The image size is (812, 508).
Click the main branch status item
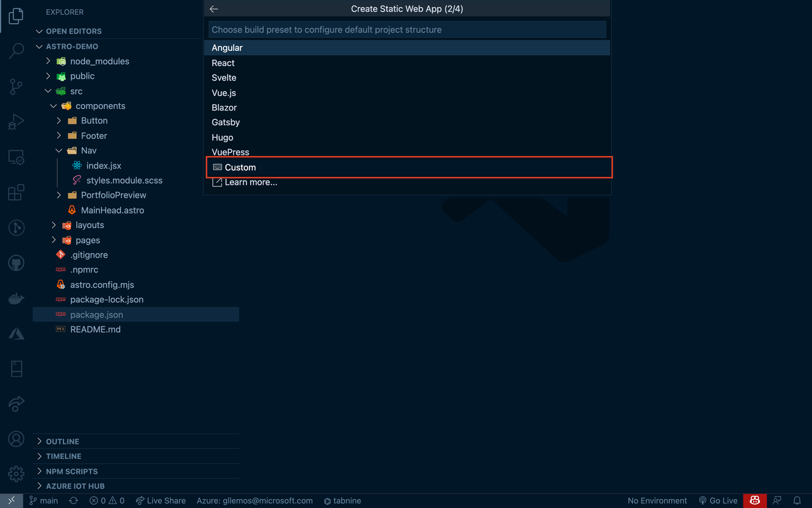click(44, 500)
